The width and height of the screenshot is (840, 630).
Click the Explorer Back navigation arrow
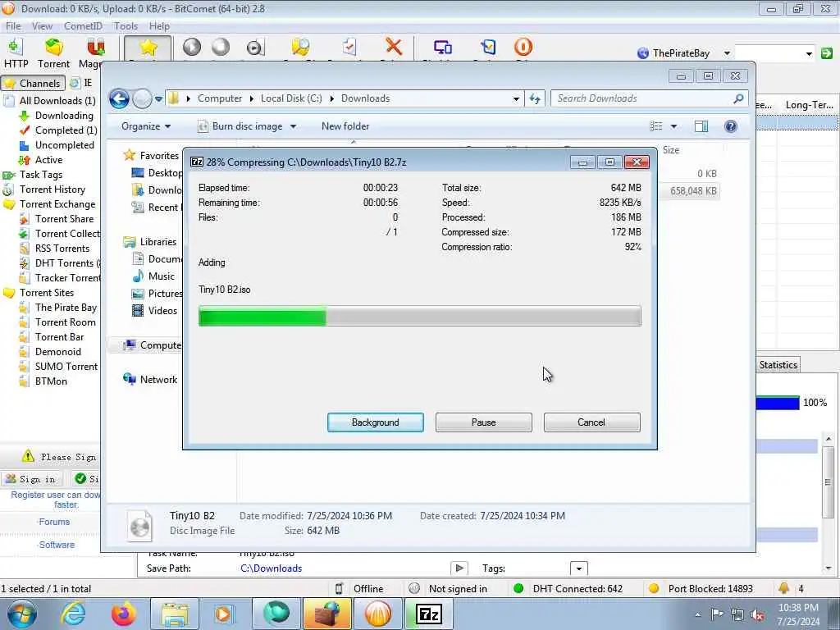tap(119, 98)
